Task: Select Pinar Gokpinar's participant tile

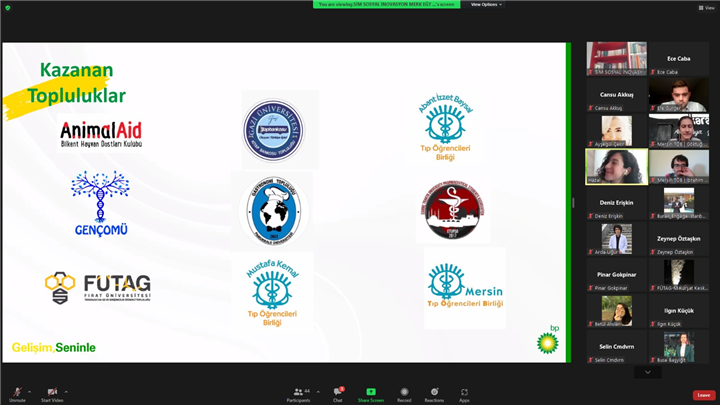Action: 616,275
